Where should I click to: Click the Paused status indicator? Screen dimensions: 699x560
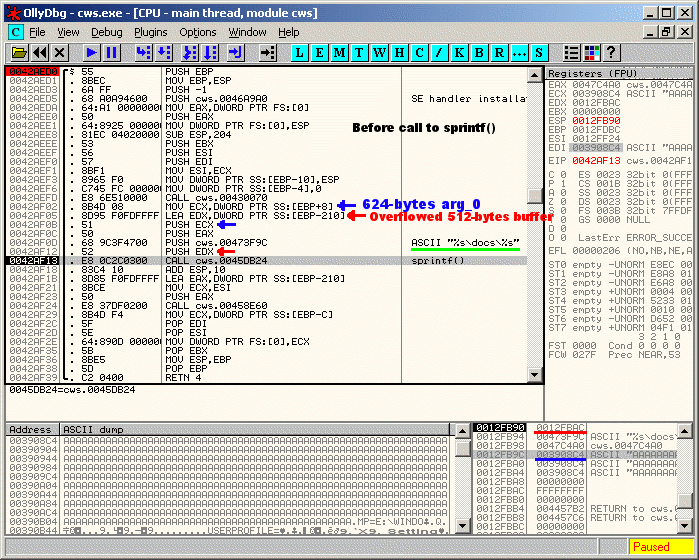(661, 547)
